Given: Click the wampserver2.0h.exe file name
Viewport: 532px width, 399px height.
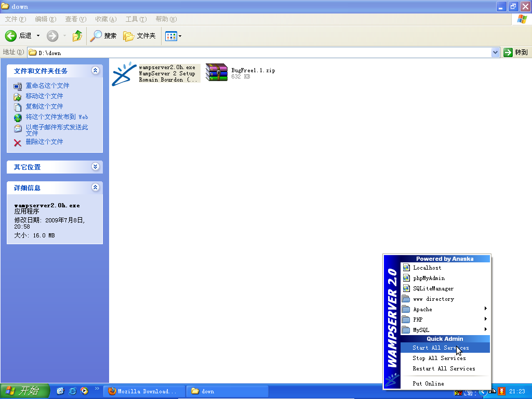Looking at the screenshot, I should click(x=167, y=68).
